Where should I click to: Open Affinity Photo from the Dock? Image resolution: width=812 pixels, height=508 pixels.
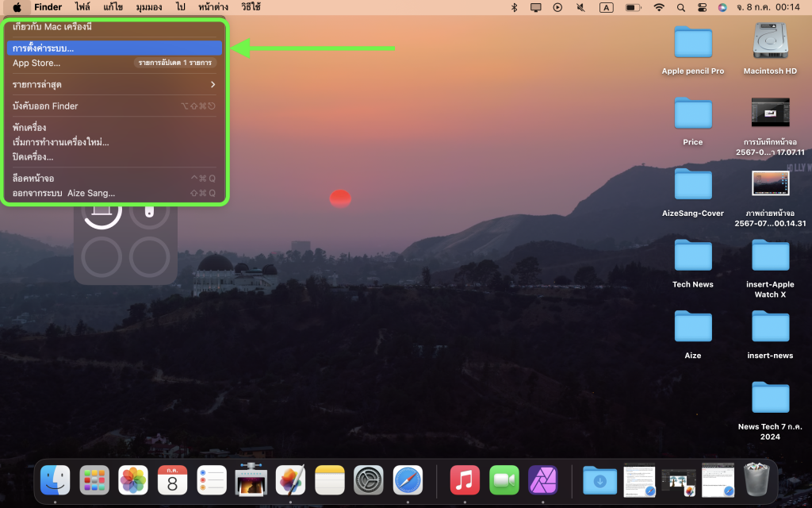point(543,479)
